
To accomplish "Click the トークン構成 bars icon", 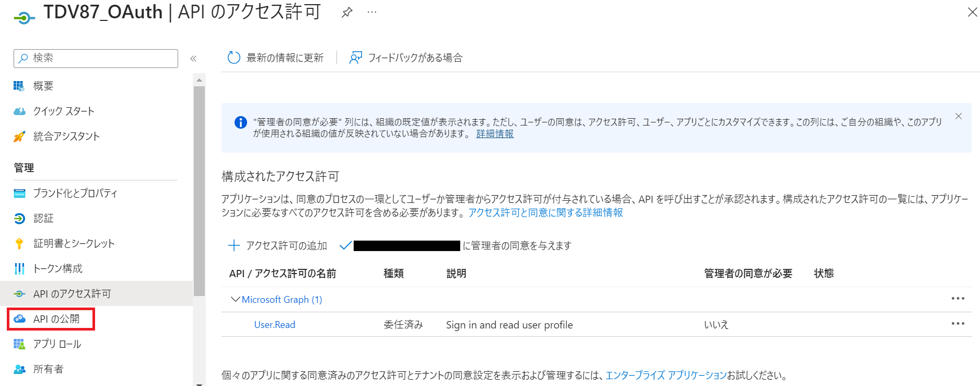I will [x=19, y=269].
